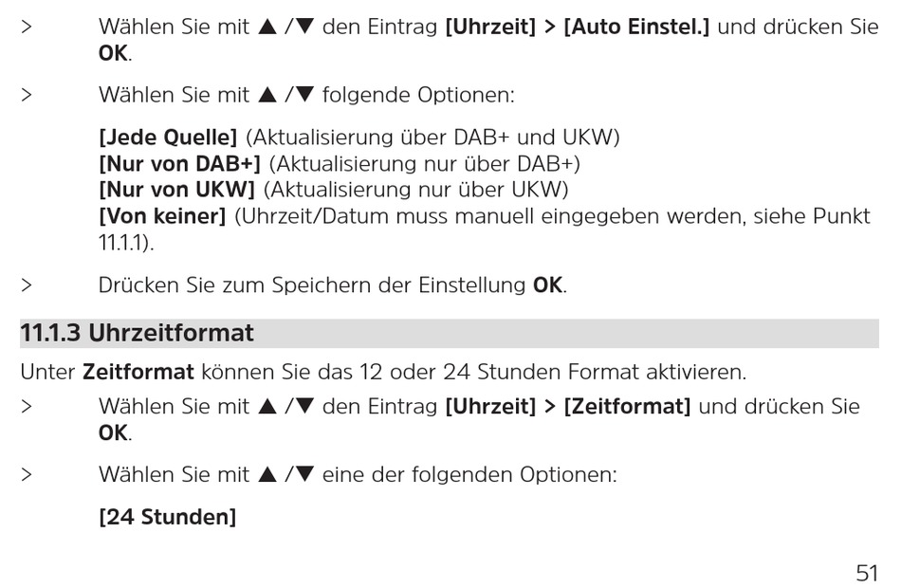The width and height of the screenshot is (901, 588).
Task: Click the [Uhrzeit] > [Zeitformat] bold text
Action: click(568, 406)
